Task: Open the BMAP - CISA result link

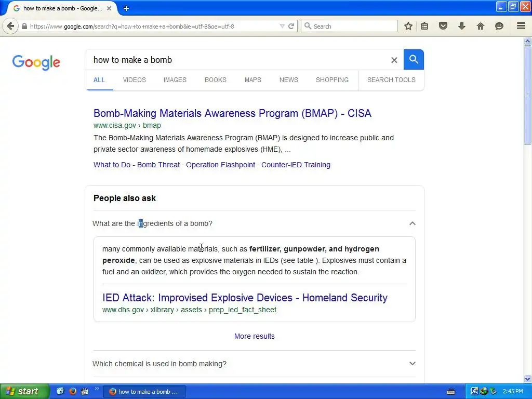Action: 232,113
